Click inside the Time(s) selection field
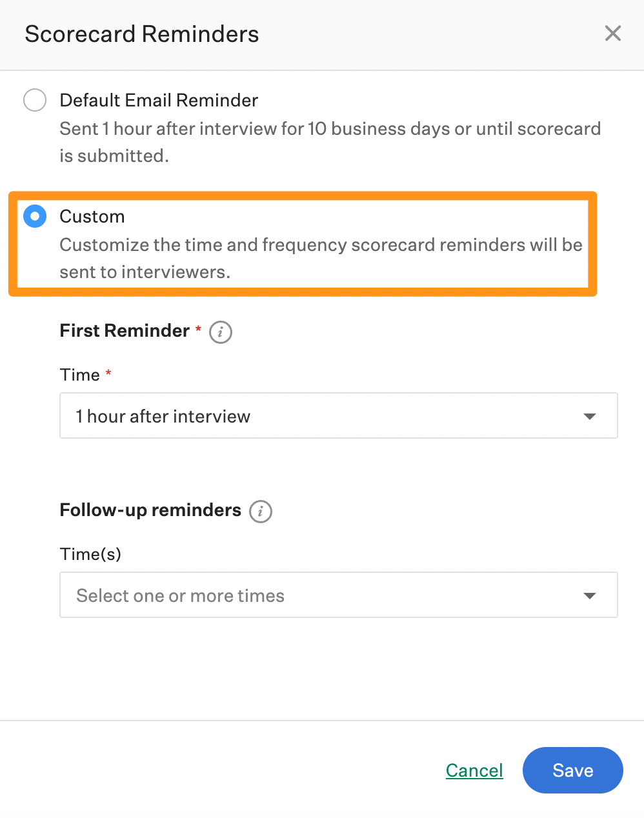The height and width of the screenshot is (818, 644). pos(258,595)
